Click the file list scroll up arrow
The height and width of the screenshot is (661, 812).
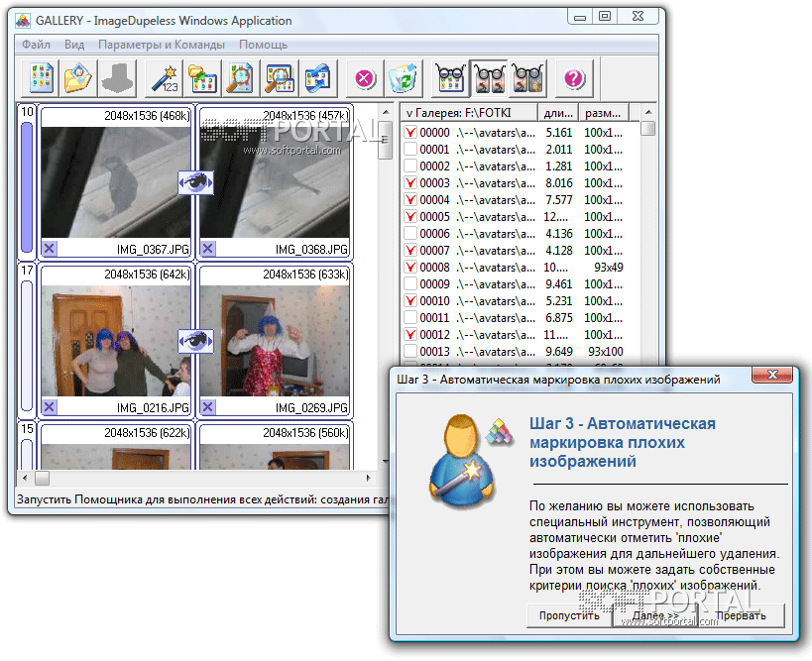point(648,112)
